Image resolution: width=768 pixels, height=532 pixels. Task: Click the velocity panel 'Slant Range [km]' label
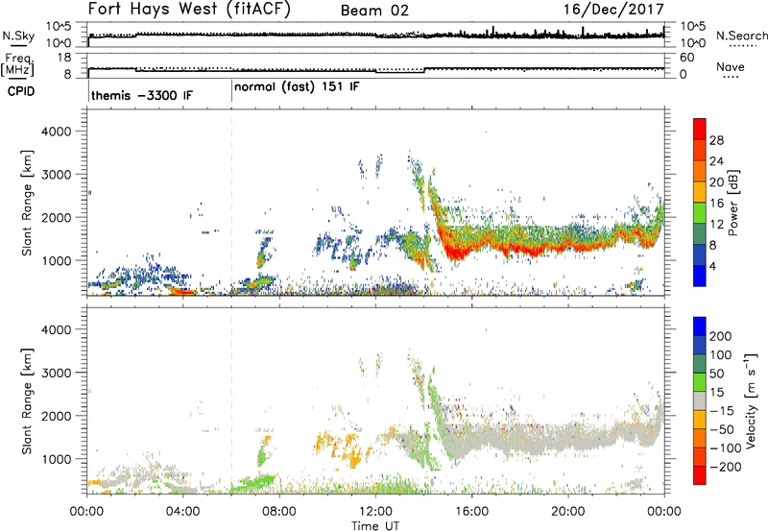27,400
